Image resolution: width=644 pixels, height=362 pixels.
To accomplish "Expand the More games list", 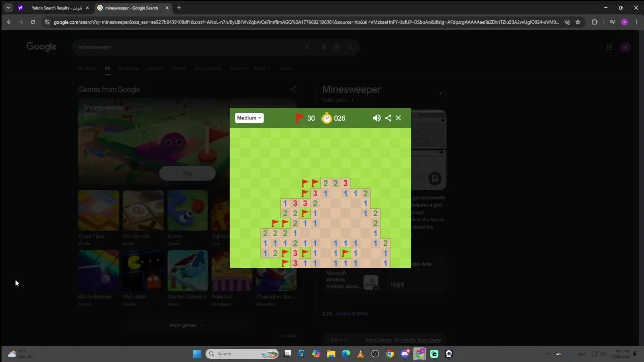I will click(187, 325).
